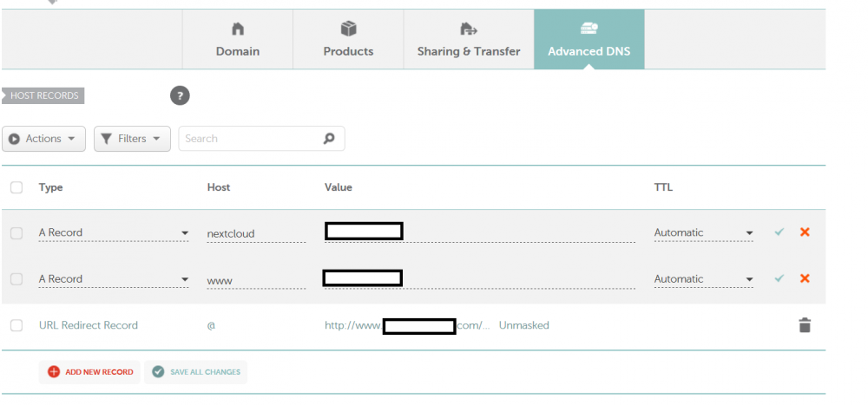Click the magnifier search icon
The width and height of the screenshot is (868, 405).
tap(329, 139)
